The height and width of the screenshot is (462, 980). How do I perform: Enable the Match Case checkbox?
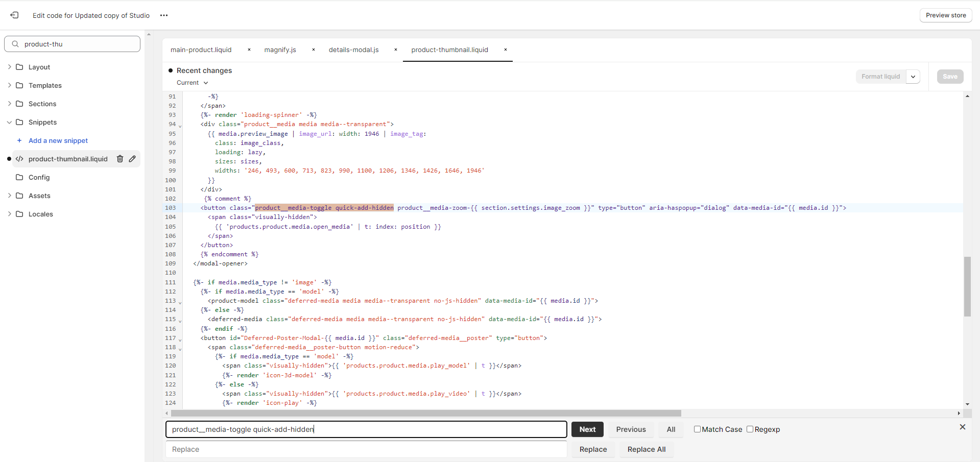coord(697,429)
